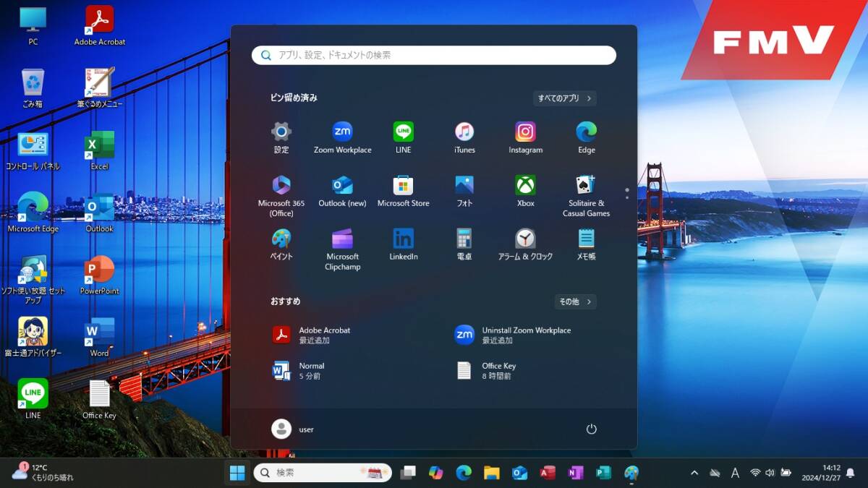The width and height of the screenshot is (868, 488).
Task: Open File Explorer from taskbar
Action: (x=492, y=473)
